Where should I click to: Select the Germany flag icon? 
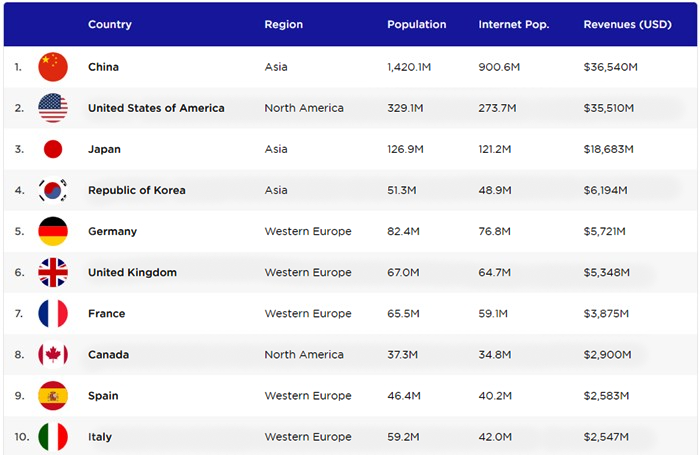click(53, 231)
